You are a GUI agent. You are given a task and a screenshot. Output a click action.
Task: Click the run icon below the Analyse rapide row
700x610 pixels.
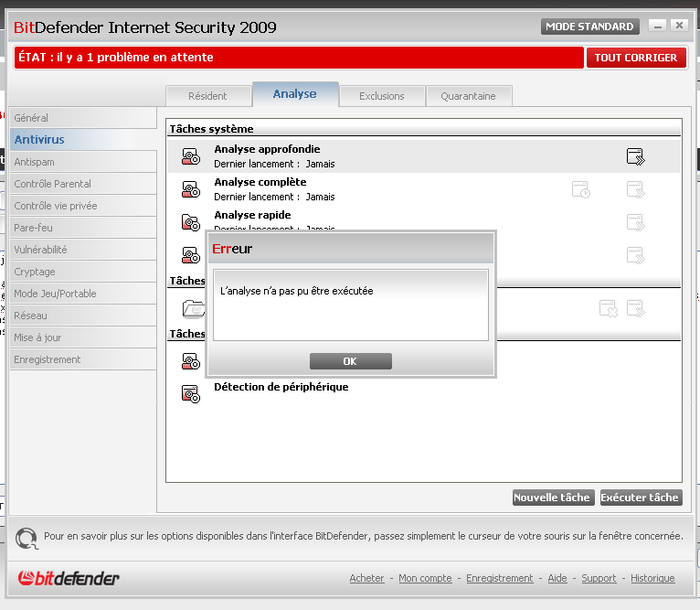click(635, 256)
